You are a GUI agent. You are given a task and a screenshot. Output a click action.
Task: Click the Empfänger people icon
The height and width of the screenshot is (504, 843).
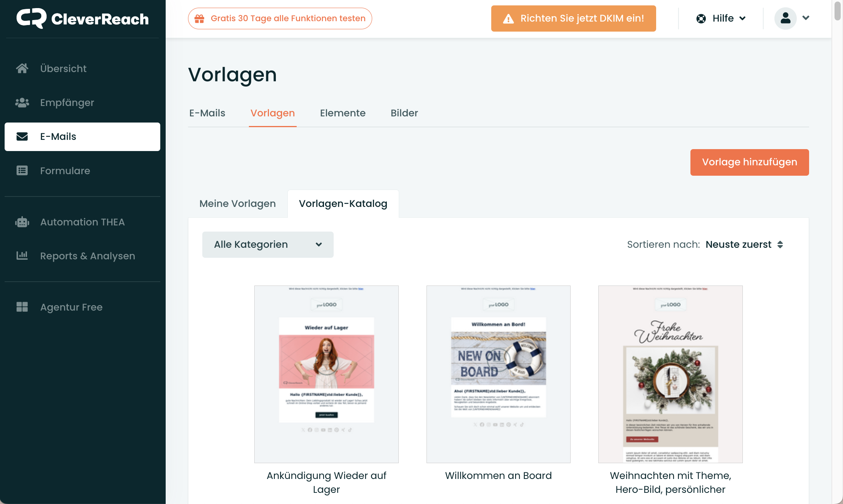22,102
